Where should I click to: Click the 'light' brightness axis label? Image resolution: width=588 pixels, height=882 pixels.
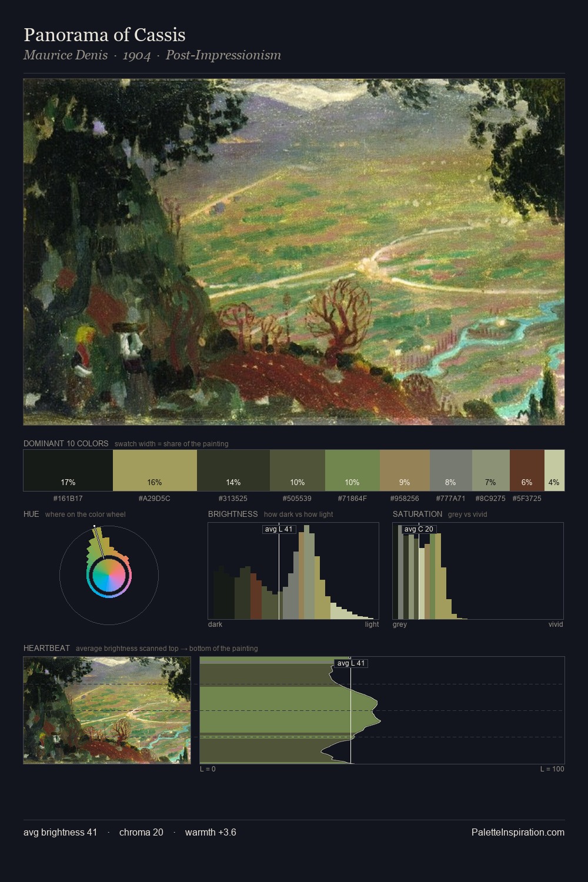point(372,624)
